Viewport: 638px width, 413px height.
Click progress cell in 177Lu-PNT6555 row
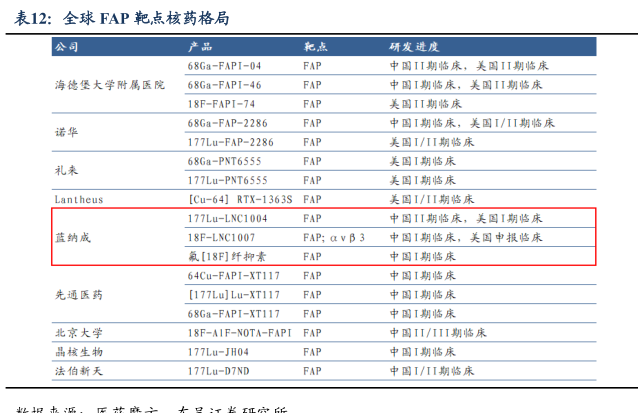[422, 181]
